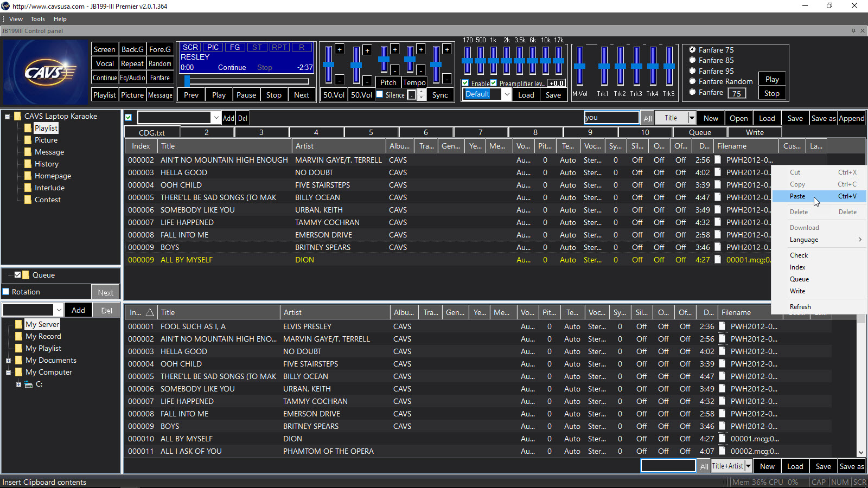Click the file icon for HELLA GOOD in the top list
The width and height of the screenshot is (868, 488).
click(x=718, y=172)
